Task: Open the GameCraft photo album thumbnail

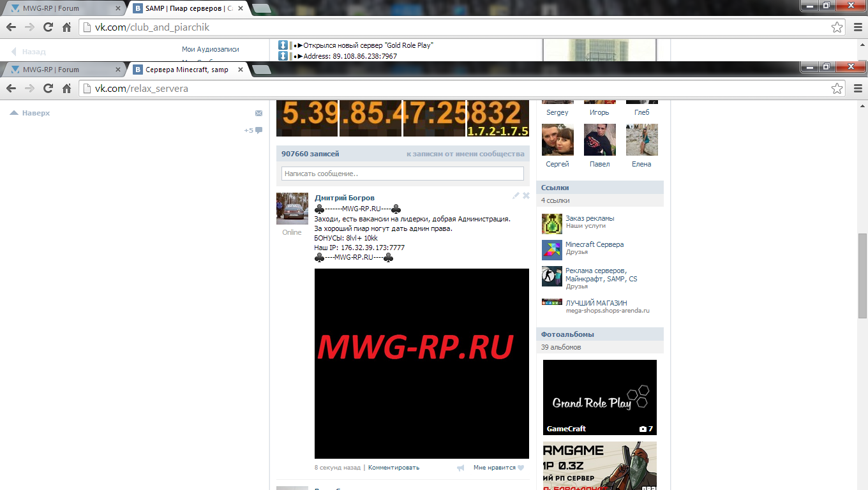Action: [600, 397]
